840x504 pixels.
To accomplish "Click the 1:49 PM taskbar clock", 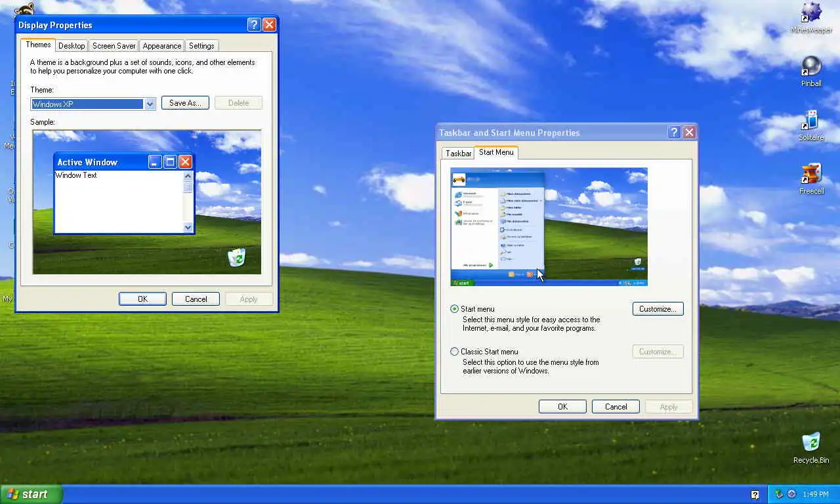I will pos(816,494).
